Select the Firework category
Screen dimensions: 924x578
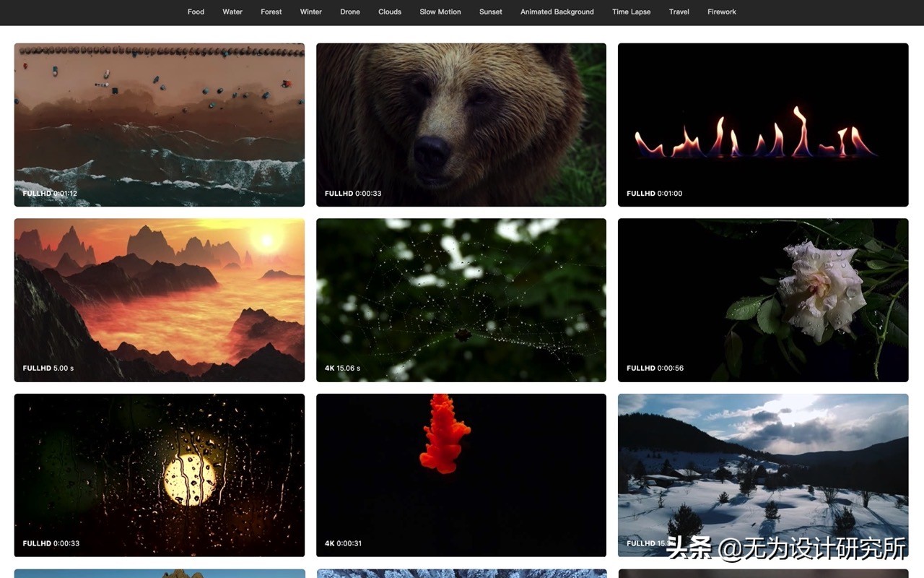722,12
